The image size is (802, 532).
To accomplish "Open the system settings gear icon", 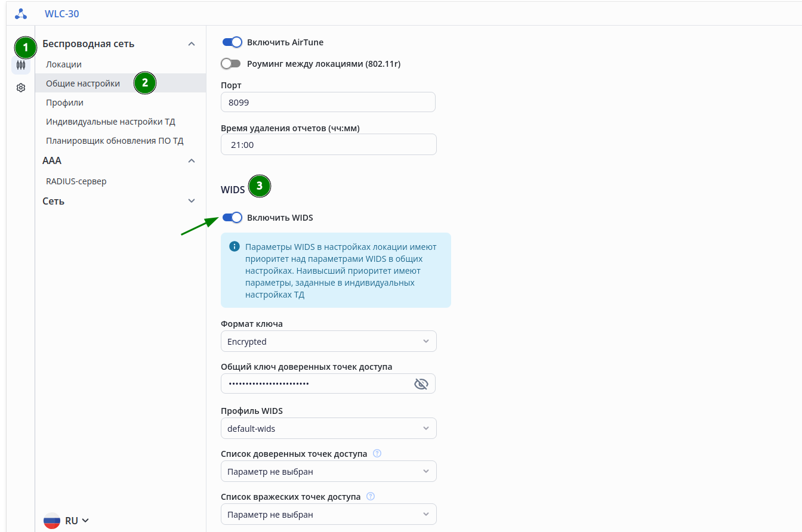I will (x=21, y=88).
